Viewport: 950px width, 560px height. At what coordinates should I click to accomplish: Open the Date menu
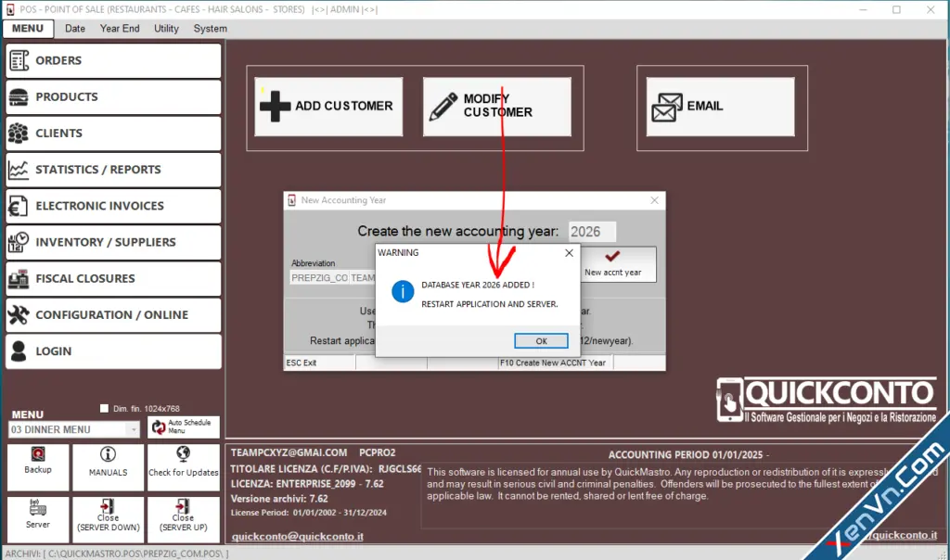(75, 29)
